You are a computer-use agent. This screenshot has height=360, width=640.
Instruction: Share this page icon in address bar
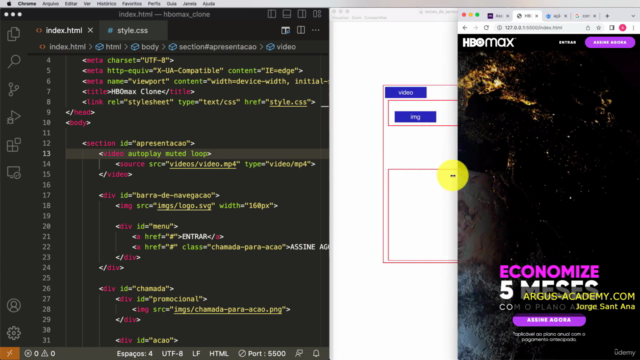588,28
